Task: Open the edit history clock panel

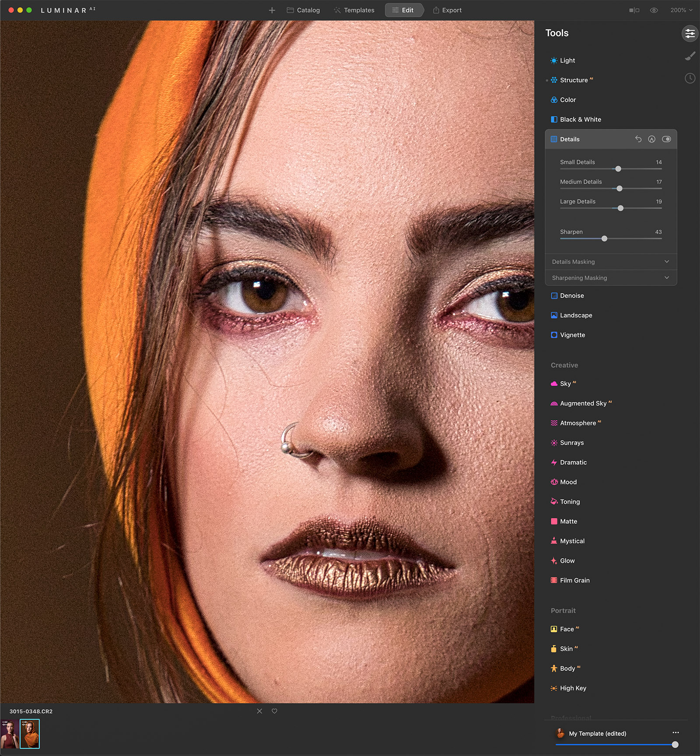Action: (690, 78)
